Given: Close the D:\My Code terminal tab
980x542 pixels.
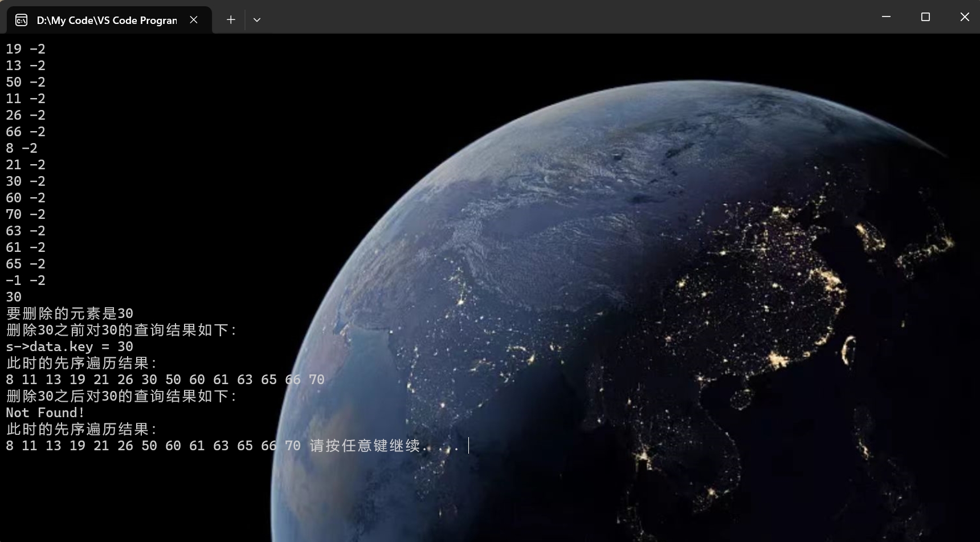Looking at the screenshot, I should [194, 20].
